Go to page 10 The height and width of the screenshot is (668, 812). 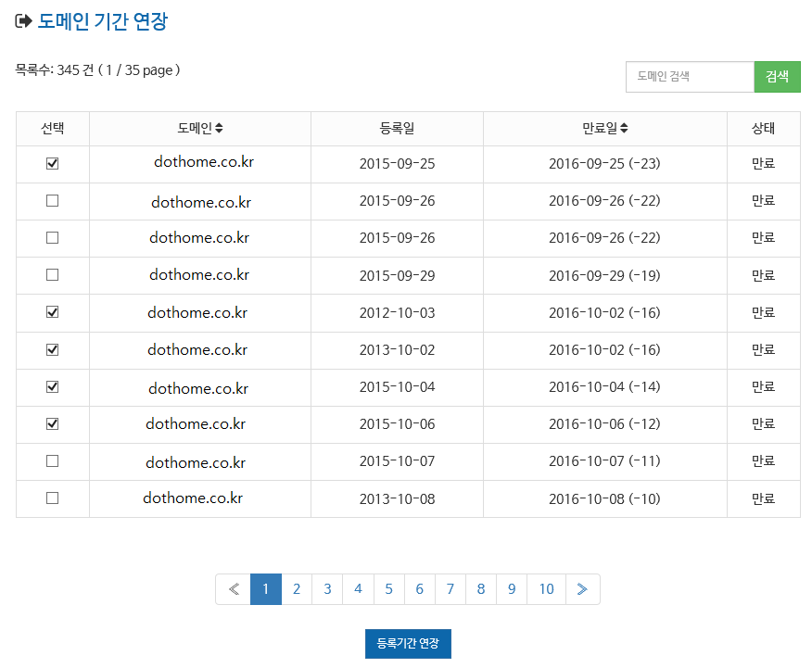[546, 589]
